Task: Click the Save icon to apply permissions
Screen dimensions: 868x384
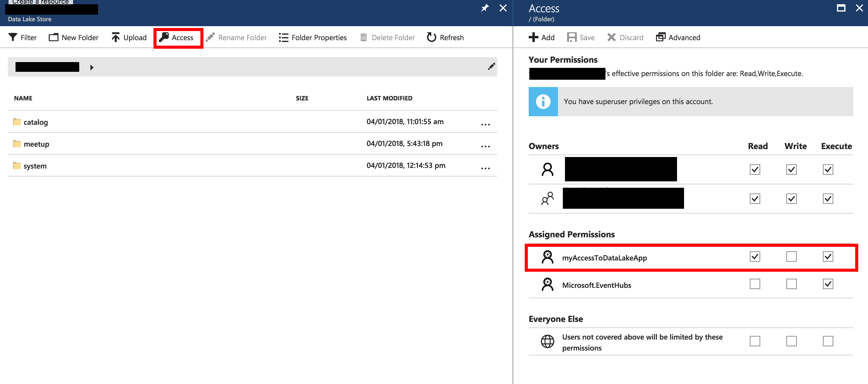Action: [x=573, y=37]
